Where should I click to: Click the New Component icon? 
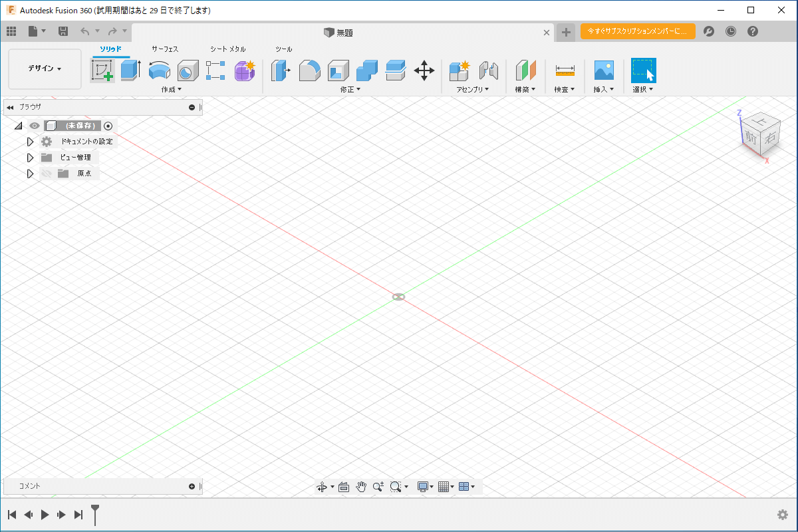click(460, 70)
